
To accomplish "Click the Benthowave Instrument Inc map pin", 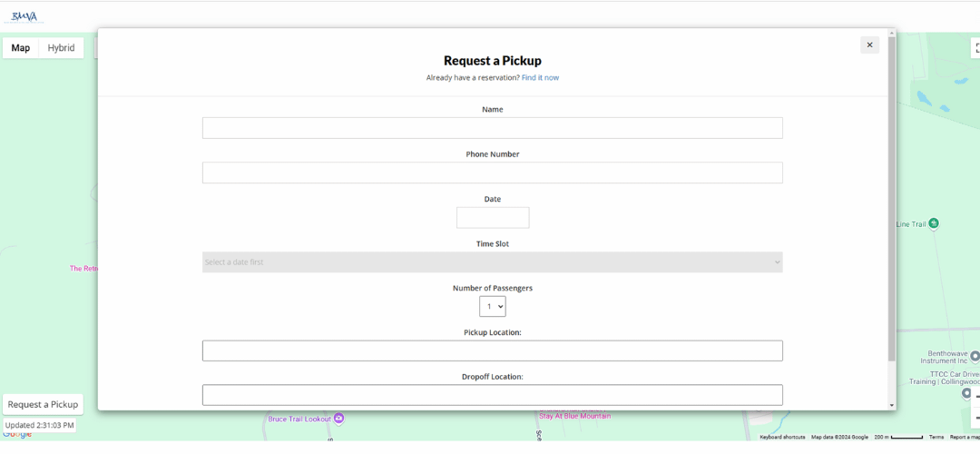I will point(974,357).
